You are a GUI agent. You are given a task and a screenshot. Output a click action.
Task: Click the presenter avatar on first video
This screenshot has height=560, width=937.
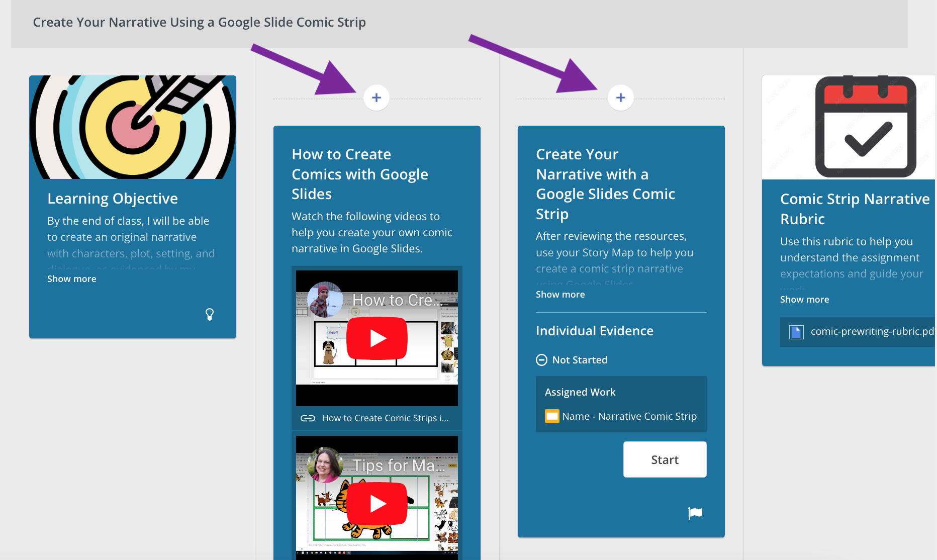click(x=325, y=300)
